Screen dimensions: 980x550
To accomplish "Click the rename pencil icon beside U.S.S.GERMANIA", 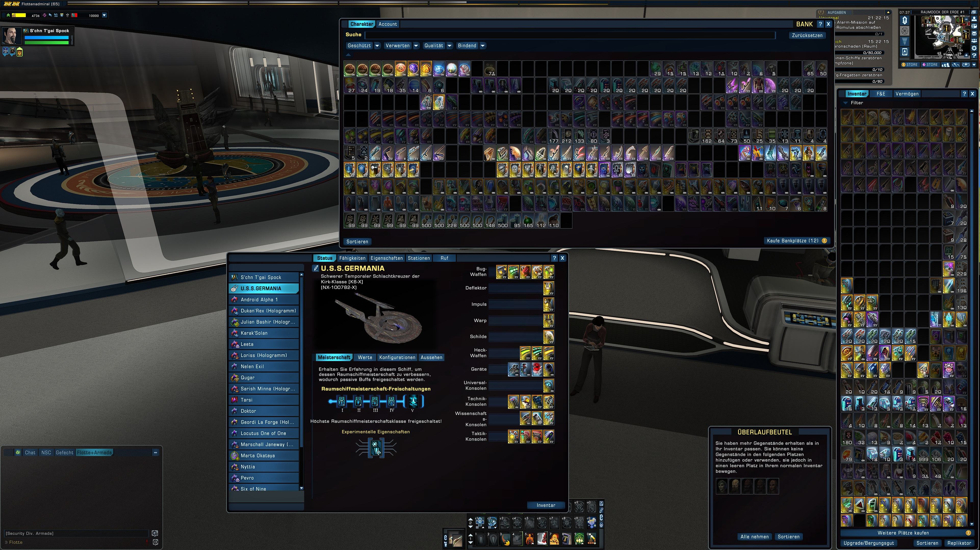I will [315, 268].
